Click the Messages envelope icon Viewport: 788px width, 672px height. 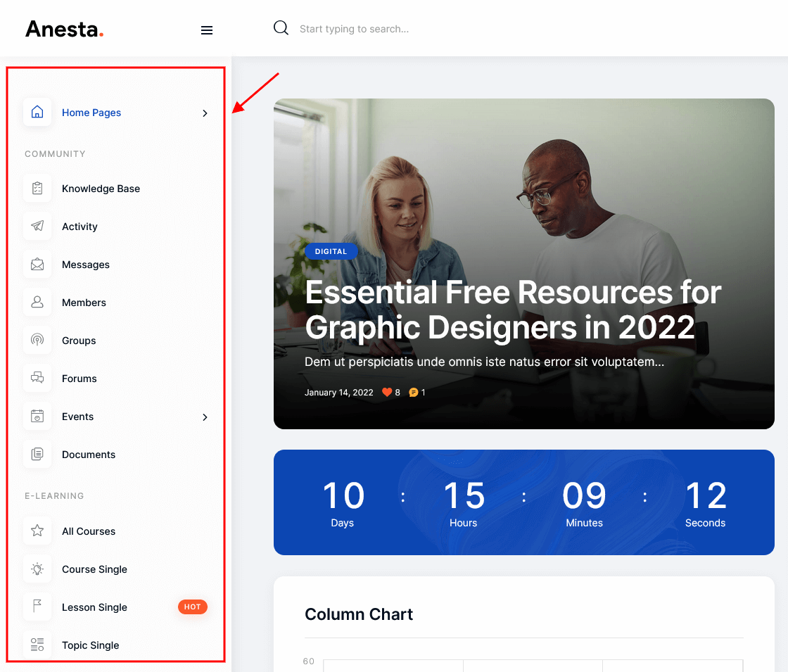point(37,265)
